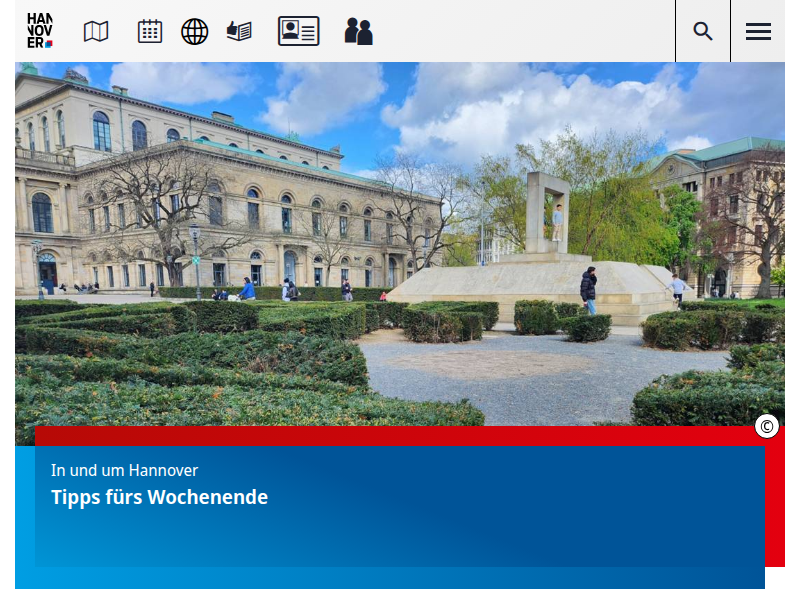This screenshot has width=800, height=600.
Task: Click the "In und um Hannover" kicker text
Action: [x=124, y=470]
